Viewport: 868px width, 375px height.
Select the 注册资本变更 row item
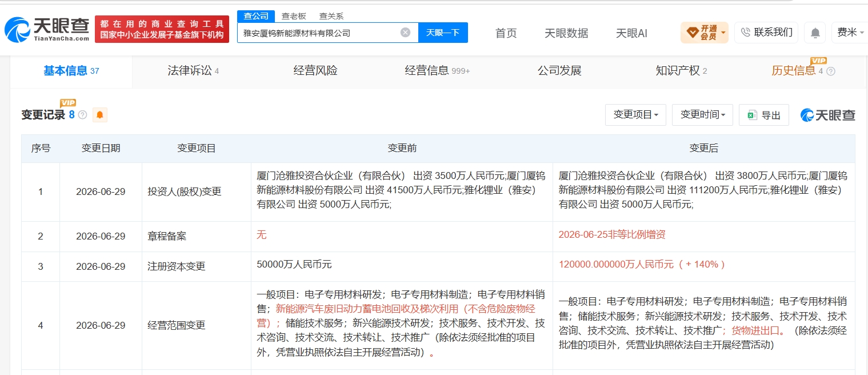tap(176, 266)
